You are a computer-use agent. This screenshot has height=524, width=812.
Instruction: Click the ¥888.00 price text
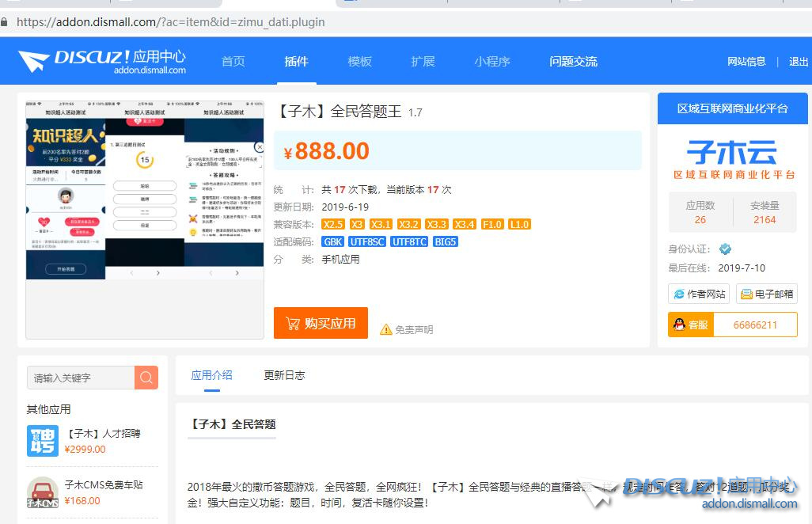326,151
